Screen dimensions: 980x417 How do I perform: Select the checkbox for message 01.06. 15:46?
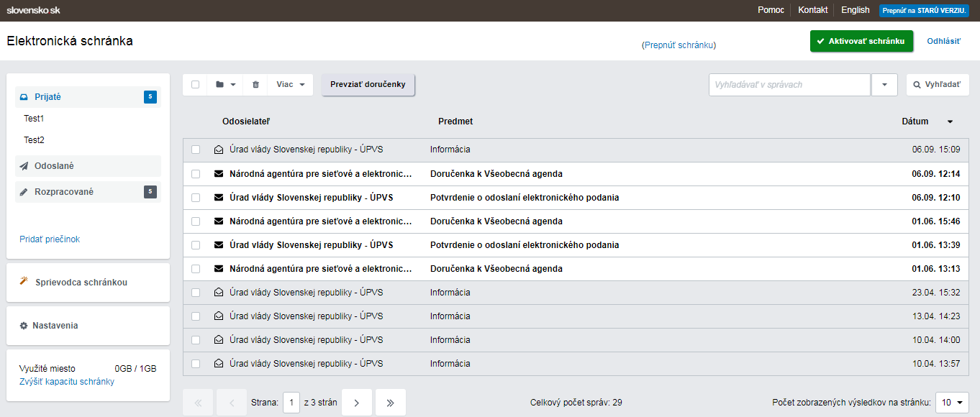[195, 221]
